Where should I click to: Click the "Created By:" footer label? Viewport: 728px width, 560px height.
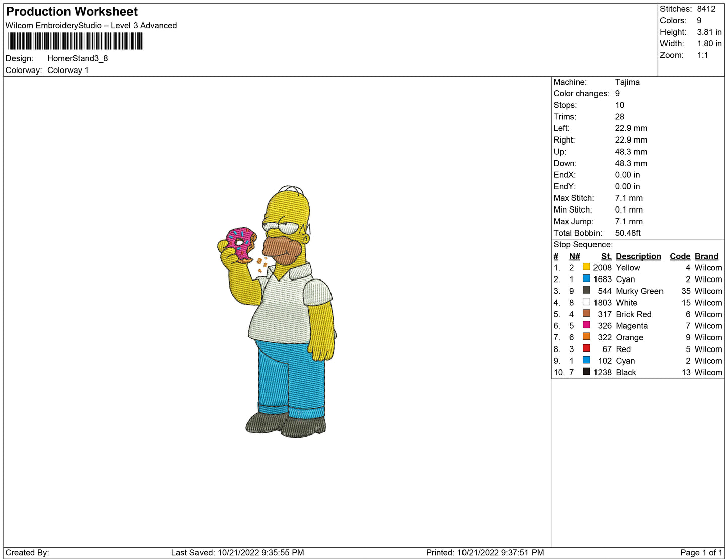[x=27, y=552]
